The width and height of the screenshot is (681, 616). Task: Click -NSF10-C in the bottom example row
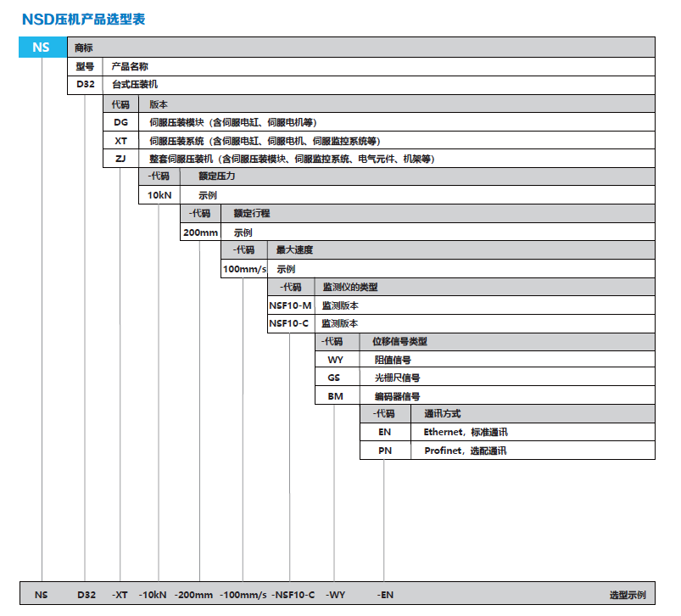pos(293,595)
